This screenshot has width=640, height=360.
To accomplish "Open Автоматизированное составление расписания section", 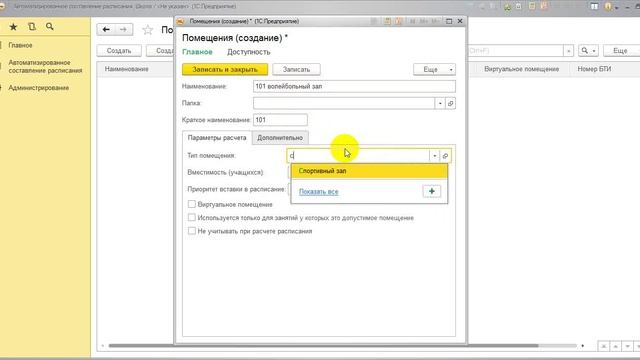I will click(45, 67).
